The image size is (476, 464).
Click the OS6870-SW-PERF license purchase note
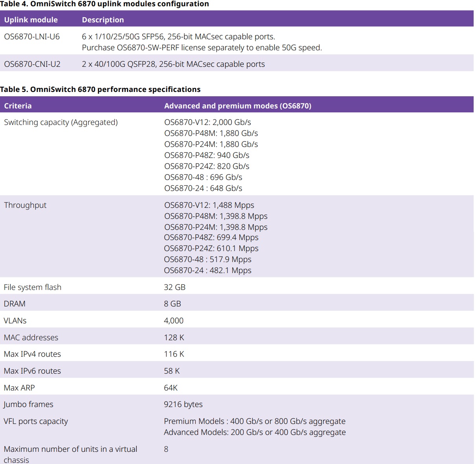coord(202,48)
